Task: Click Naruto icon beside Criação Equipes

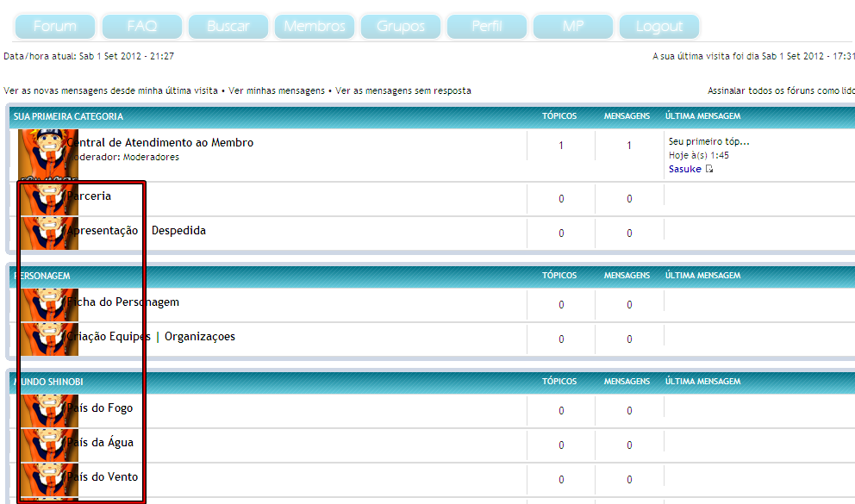Action: click(49, 339)
